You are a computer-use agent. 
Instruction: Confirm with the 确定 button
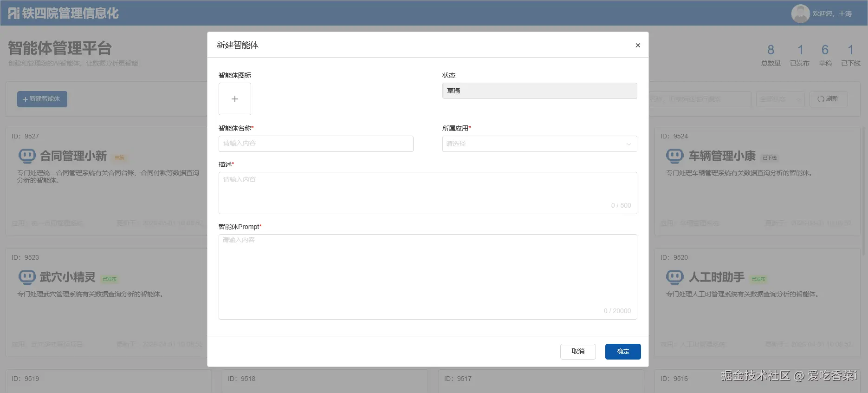(x=623, y=352)
